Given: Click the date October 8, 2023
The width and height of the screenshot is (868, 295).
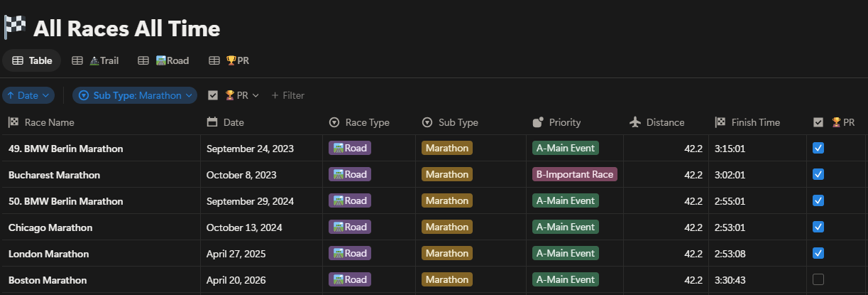Looking at the screenshot, I should click(241, 175).
